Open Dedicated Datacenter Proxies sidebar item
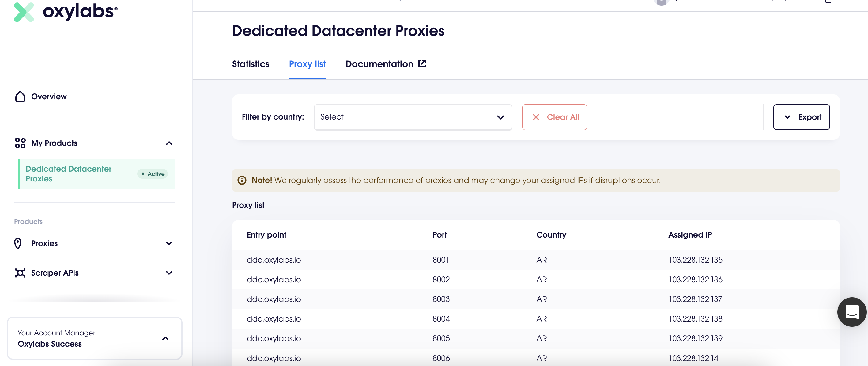Image resolution: width=868 pixels, height=366 pixels. [69, 173]
